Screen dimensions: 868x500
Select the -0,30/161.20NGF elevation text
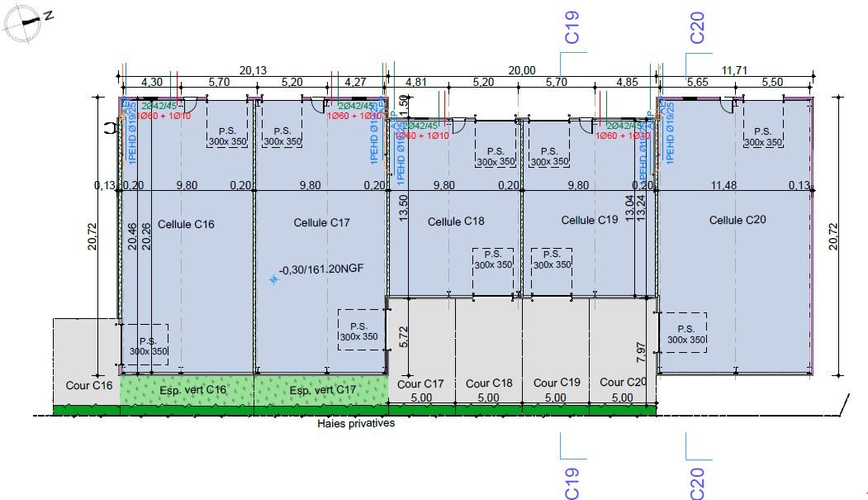[322, 269]
